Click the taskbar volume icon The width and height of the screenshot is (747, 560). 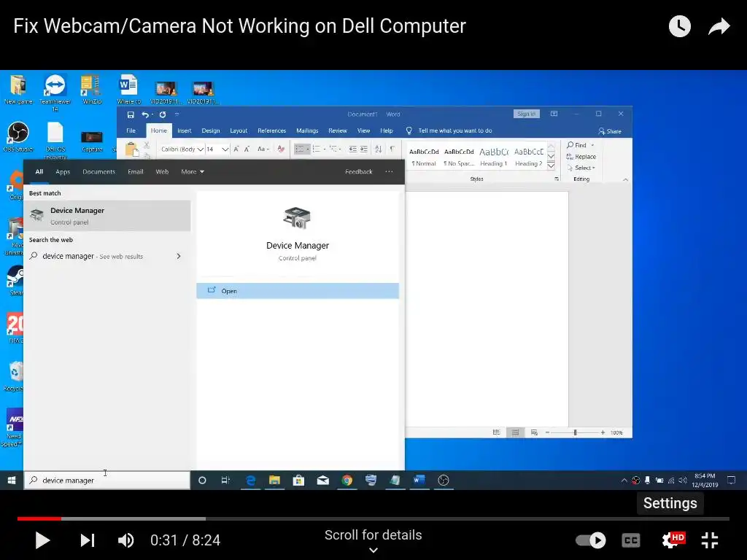point(682,480)
